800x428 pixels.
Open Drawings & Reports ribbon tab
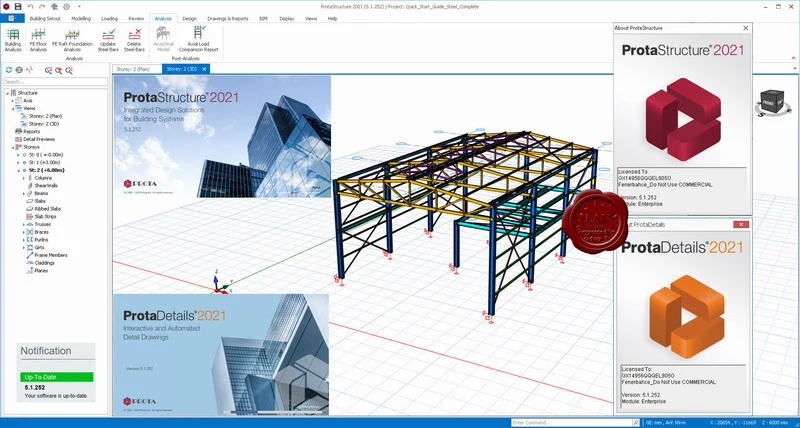(x=228, y=18)
